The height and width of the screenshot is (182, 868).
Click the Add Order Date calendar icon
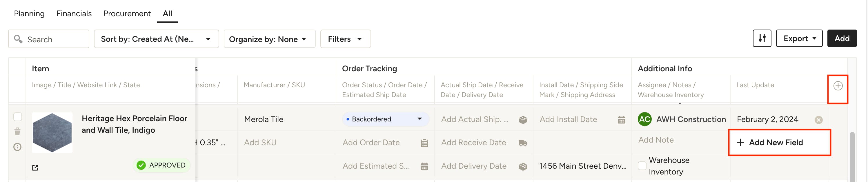[424, 143]
